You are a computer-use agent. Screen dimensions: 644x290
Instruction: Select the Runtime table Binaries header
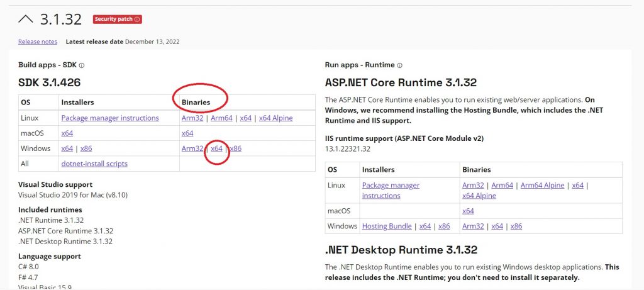point(477,169)
